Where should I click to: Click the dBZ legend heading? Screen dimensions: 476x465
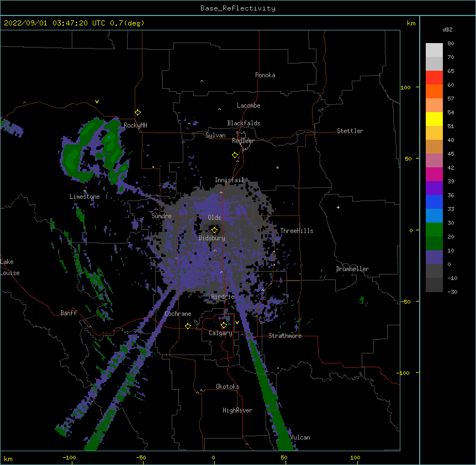[447, 29]
